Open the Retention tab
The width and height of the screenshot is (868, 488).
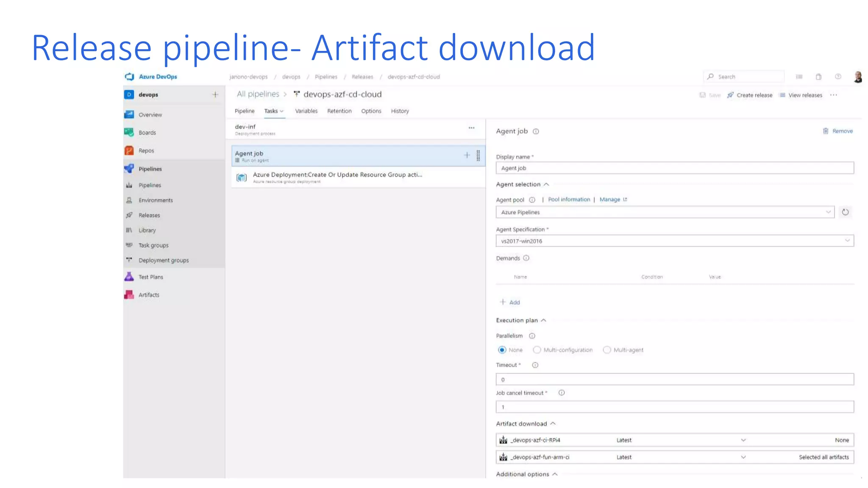click(x=339, y=111)
